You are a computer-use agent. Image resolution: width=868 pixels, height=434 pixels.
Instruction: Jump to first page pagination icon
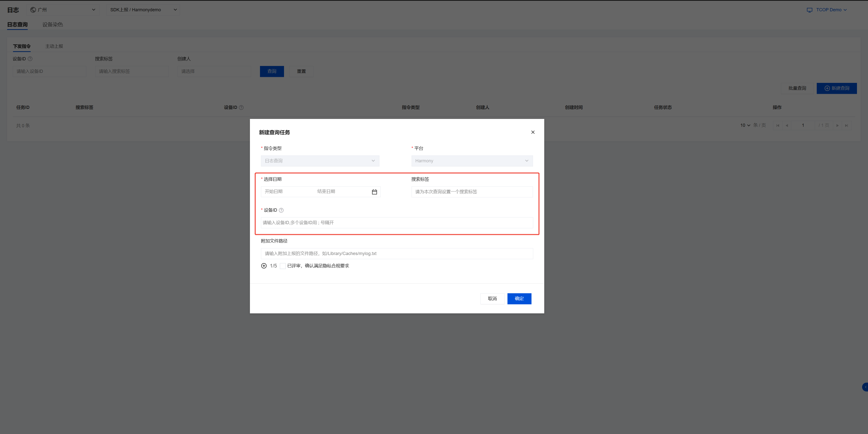[x=778, y=125]
